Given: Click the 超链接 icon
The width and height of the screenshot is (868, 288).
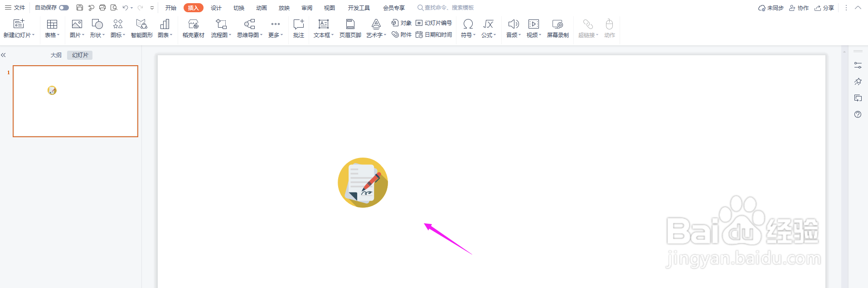Looking at the screenshot, I should [588, 24].
